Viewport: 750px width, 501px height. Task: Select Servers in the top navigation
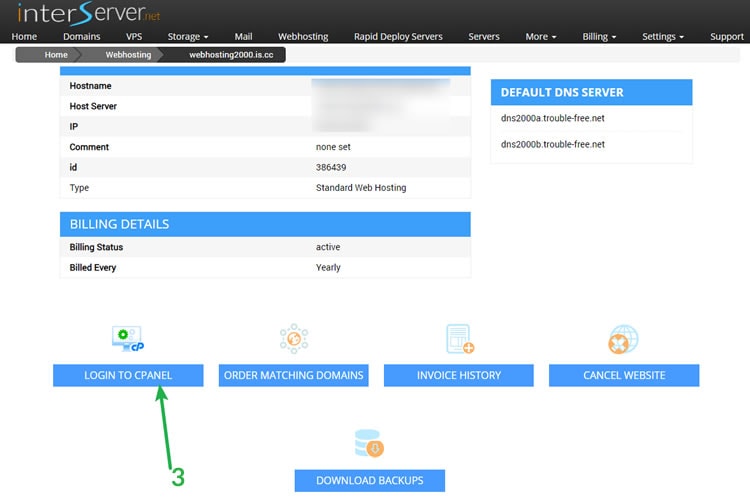[x=484, y=36]
